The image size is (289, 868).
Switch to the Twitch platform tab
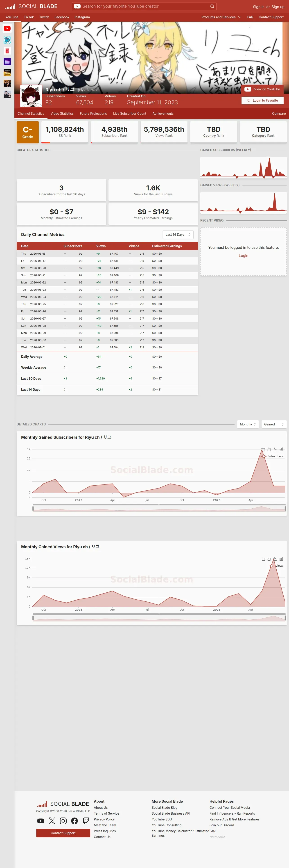point(44,17)
